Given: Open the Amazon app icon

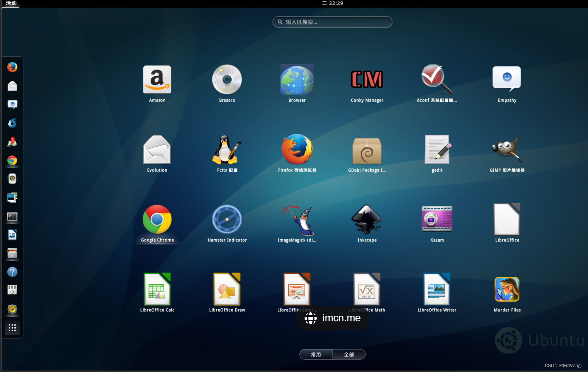Looking at the screenshot, I should click(157, 80).
